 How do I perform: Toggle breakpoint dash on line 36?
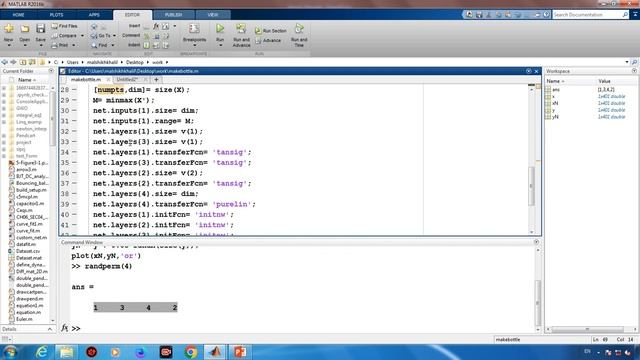[74, 173]
